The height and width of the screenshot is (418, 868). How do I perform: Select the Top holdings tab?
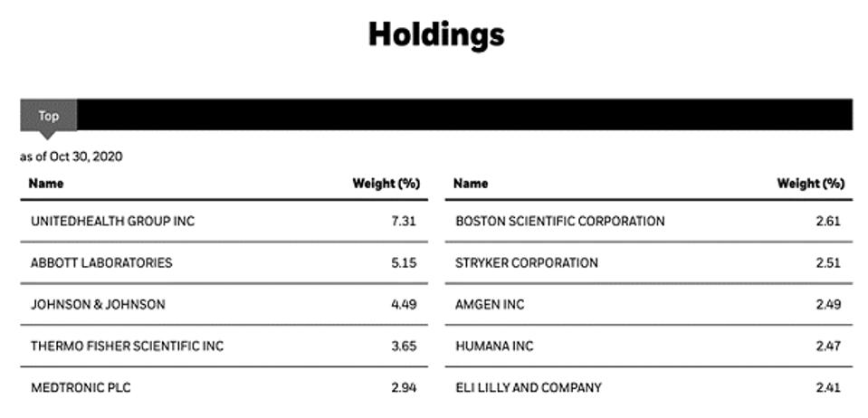[49, 116]
